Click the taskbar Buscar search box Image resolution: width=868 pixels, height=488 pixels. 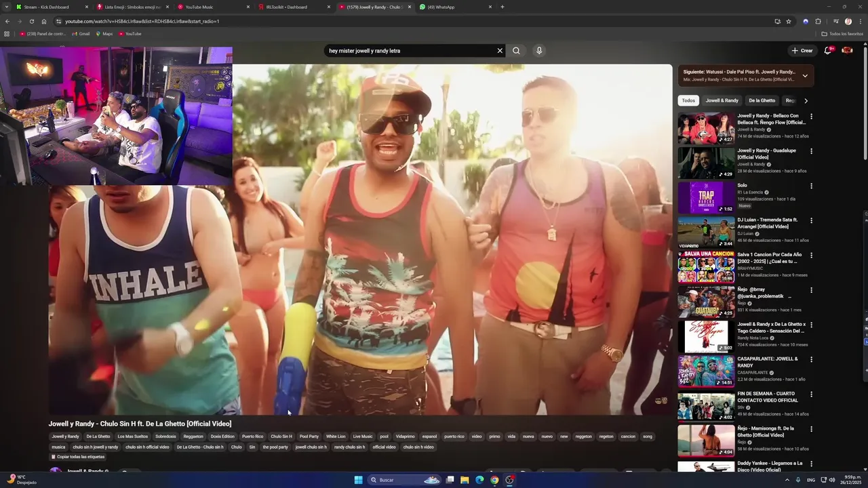(405, 480)
